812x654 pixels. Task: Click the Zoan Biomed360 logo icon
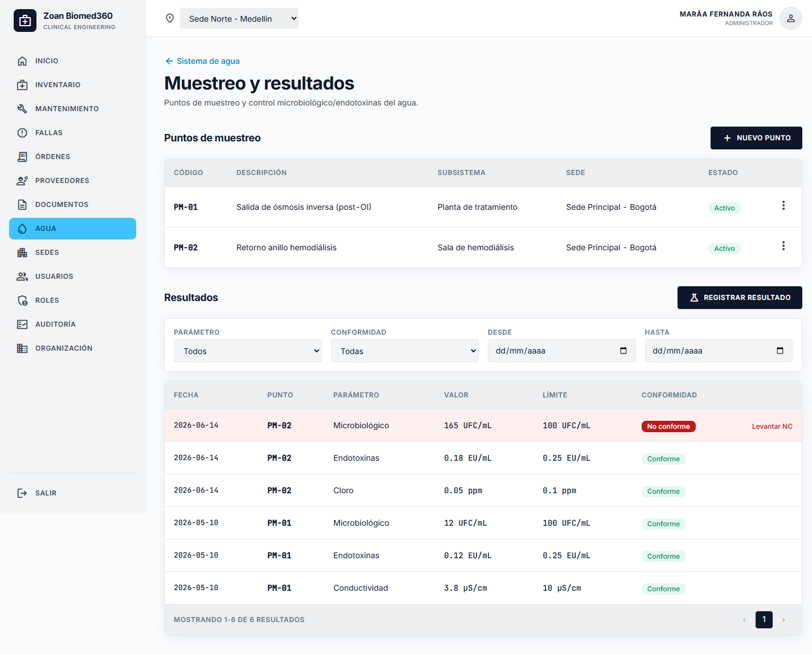click(25, 21)
